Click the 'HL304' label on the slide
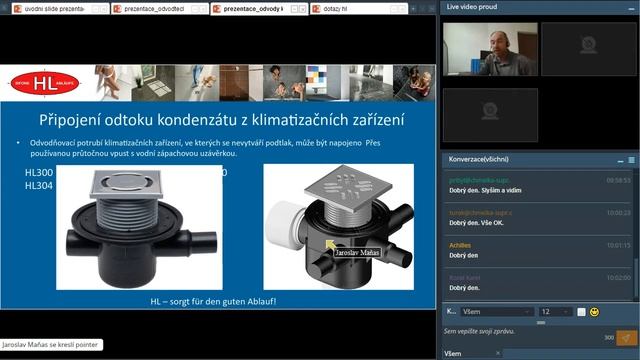640x360 pixels. [39, 186]
